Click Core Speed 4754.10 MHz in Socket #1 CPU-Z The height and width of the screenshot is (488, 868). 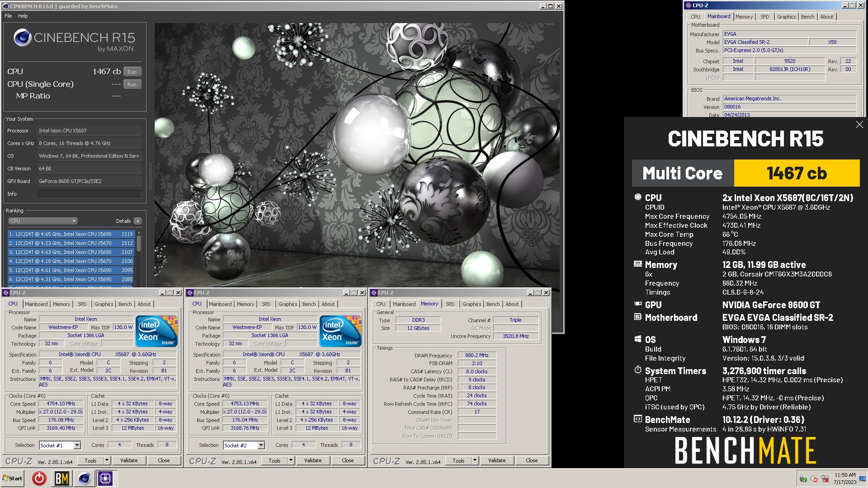pyautogui.click(x=61, y=404)
